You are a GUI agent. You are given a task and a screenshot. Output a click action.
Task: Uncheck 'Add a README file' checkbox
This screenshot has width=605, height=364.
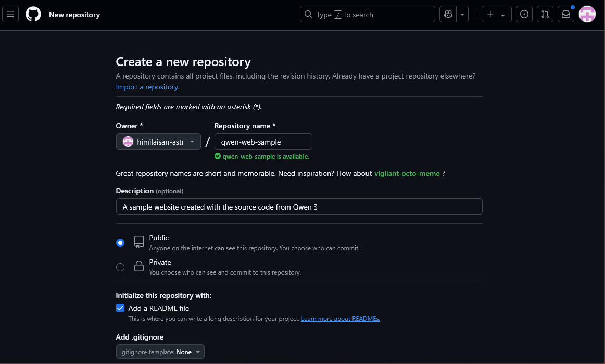(x=120, y=308)
